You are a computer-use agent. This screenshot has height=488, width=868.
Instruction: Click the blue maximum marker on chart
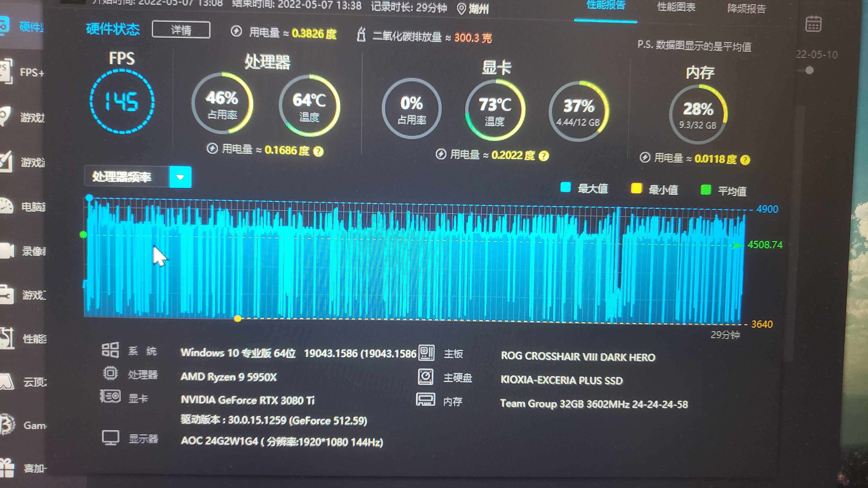click(89, 198)
